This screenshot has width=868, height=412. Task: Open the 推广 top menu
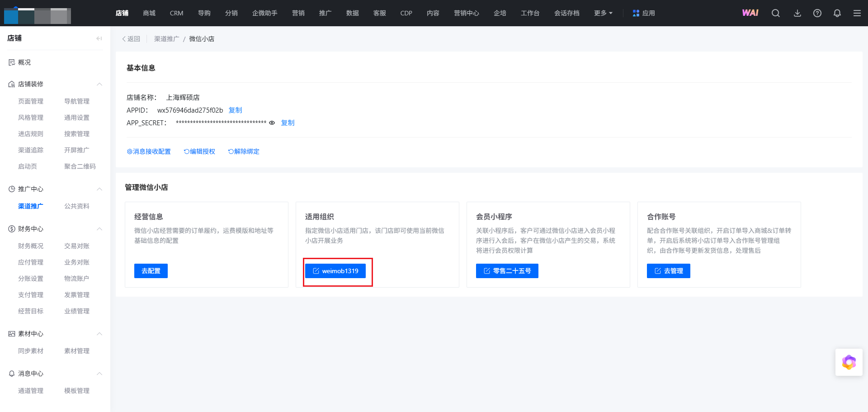point(325,13)
